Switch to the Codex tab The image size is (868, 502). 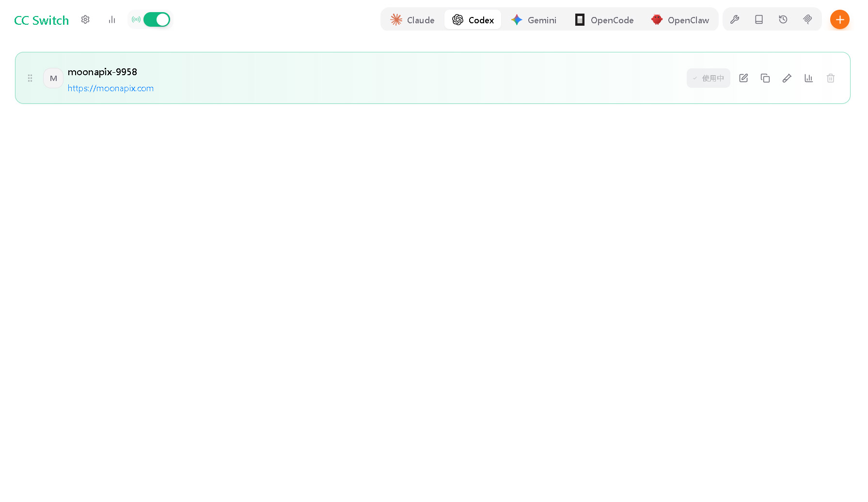pyautogui.click(x=473, y=20)
